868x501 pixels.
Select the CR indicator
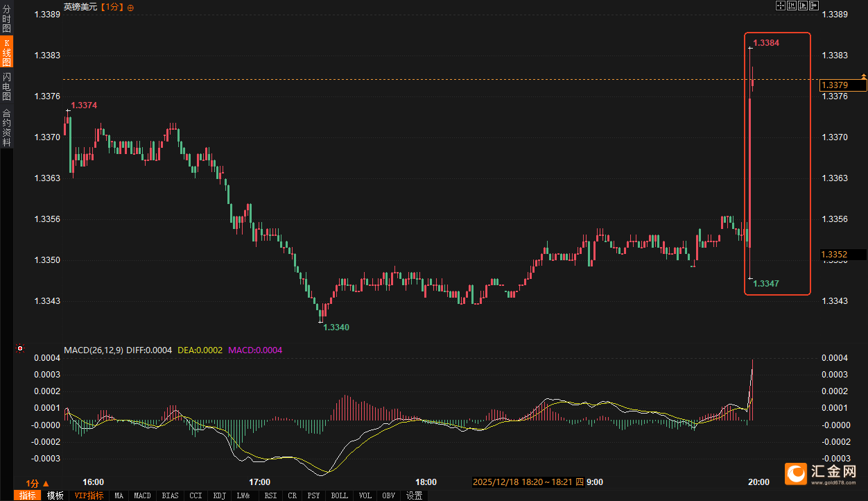pyautogui.click(x=292, y=495)
